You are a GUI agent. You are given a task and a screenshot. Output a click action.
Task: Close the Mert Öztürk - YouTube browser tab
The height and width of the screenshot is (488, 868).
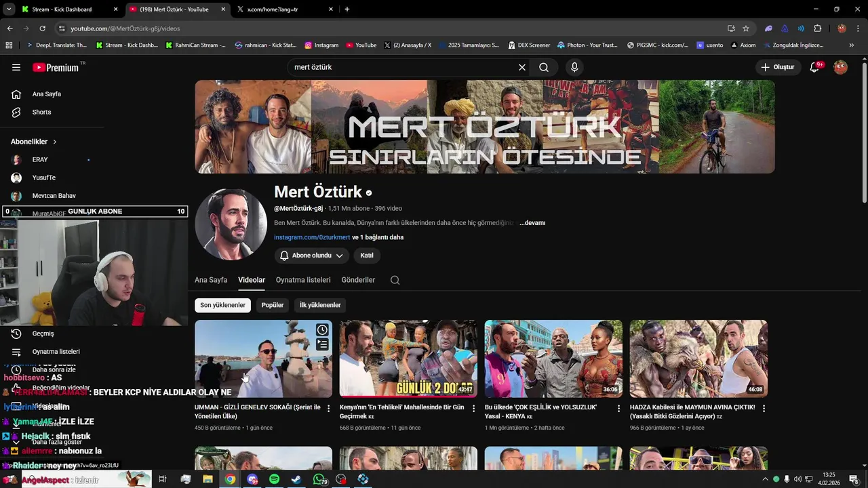223,9
